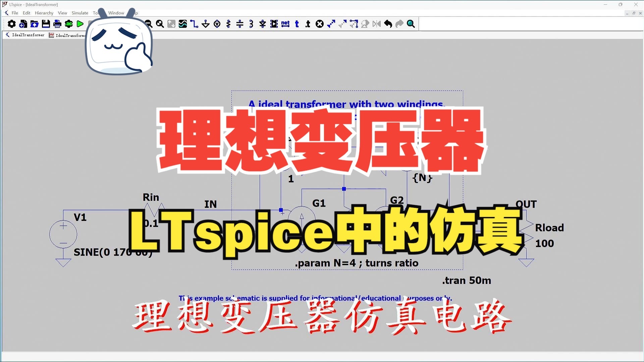Place a capacitor
This screenshot has height=362, width=644.
(x=240, y=24)
